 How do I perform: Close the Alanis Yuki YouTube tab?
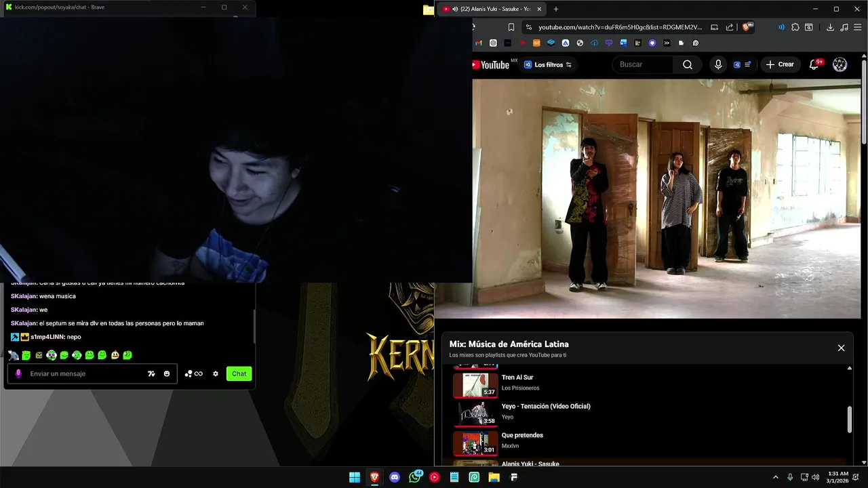540,9
